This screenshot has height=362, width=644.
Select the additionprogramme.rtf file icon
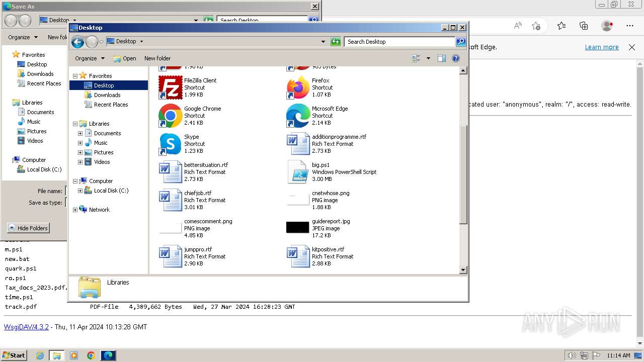[x=298, y=144]
